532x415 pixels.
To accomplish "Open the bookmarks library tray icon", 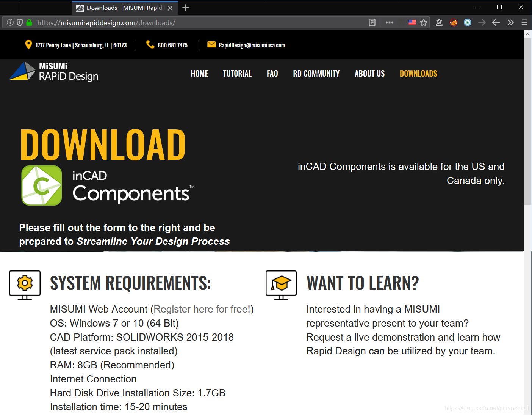I will pyautogui.click(x=439, y=22).
